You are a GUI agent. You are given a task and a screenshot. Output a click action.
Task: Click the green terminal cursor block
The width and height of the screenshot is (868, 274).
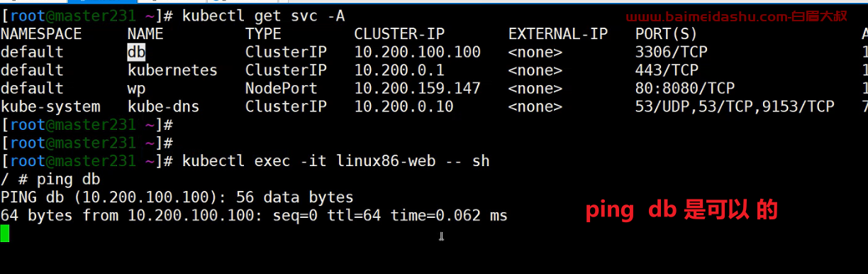pyautogui.click(x=5, y=234)
